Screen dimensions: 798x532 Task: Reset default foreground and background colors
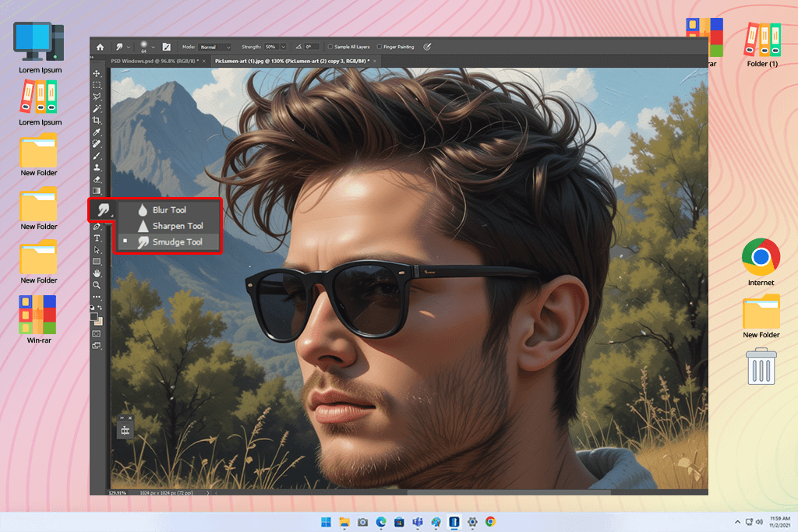92,308
